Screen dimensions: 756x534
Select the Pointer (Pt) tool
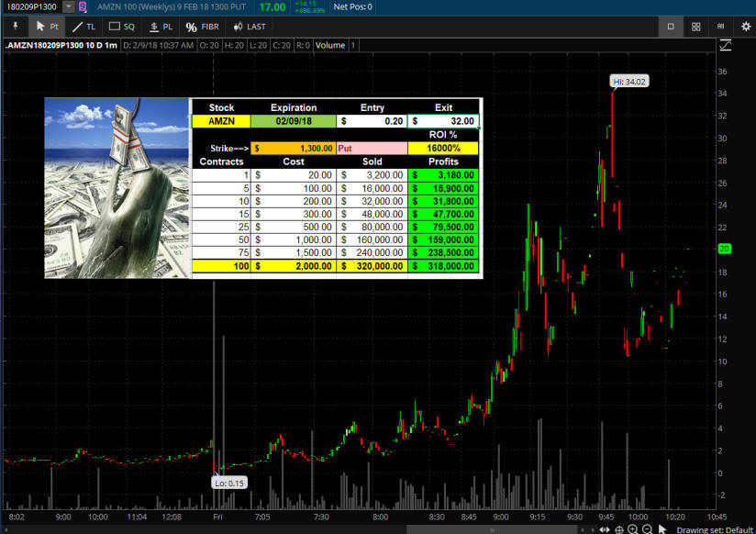(47, 27)
